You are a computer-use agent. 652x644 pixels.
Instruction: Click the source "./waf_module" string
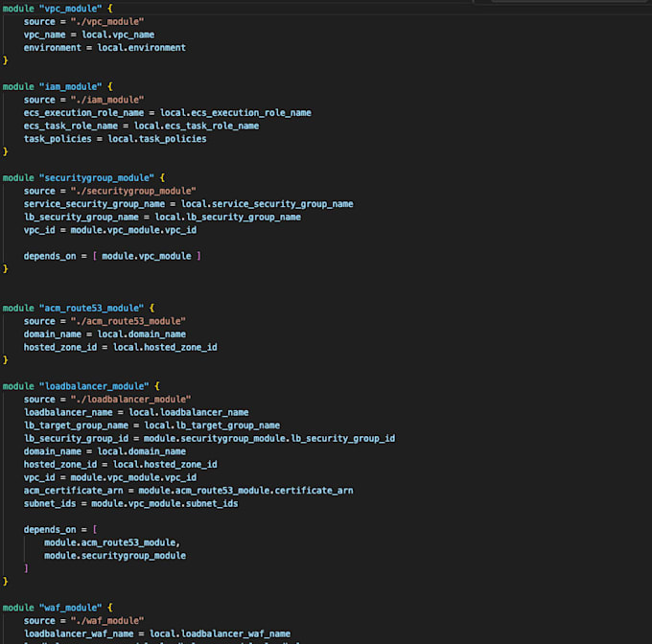click(x=107, y=621)
